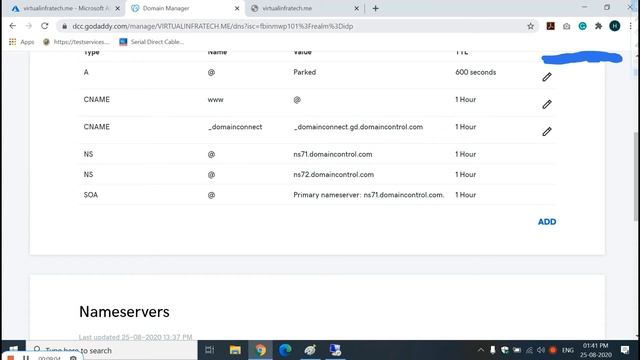Image resolution: width=640 pixels, height=360 pixels.
Task: Go back in browser history
Action: 13,26
